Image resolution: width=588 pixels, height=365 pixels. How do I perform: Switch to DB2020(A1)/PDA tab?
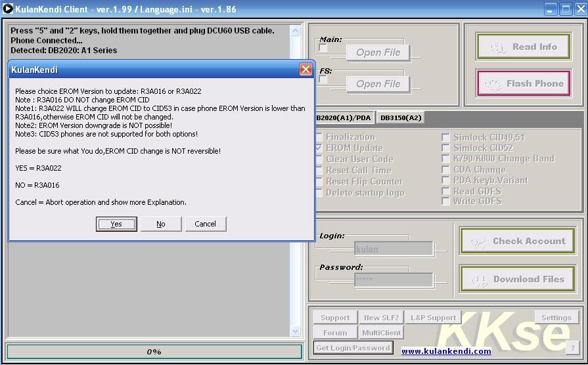point(344,118)
